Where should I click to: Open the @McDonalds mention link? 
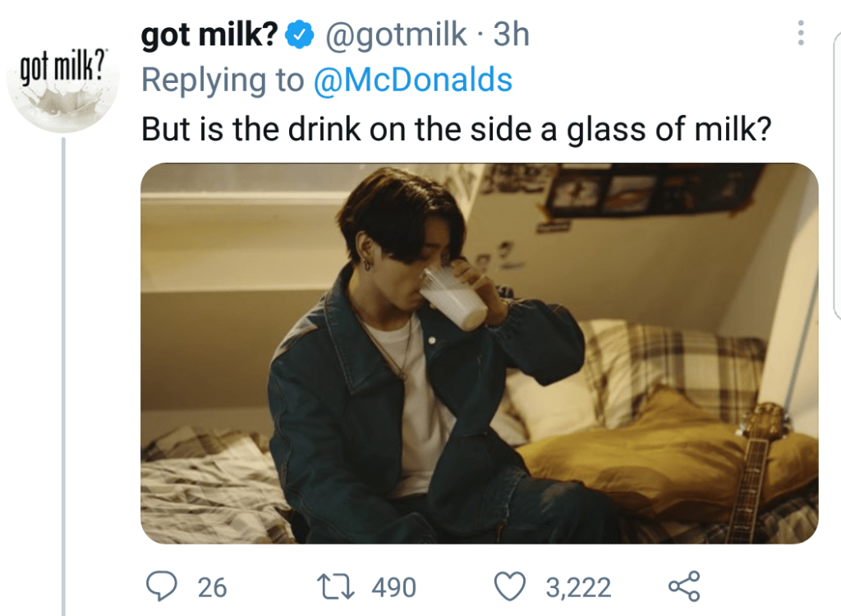click(413, 80)
